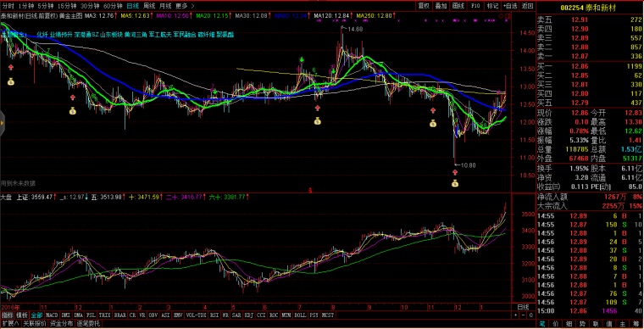The width and height of the screenshot is (644, 329).
Task: Toggle the 复权 adjustment button
Action: point(424,6)
